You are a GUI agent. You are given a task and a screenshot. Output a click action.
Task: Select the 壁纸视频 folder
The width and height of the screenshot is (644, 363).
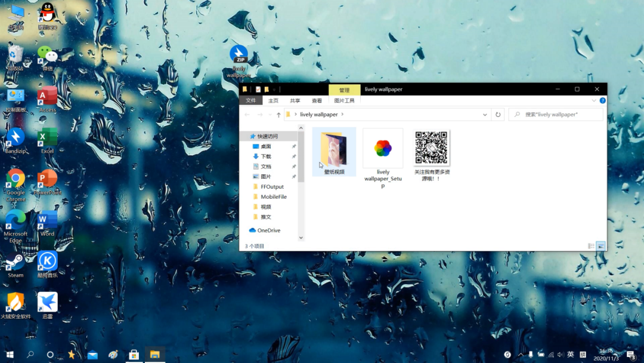pyautogui.click(x=334, y=152)
